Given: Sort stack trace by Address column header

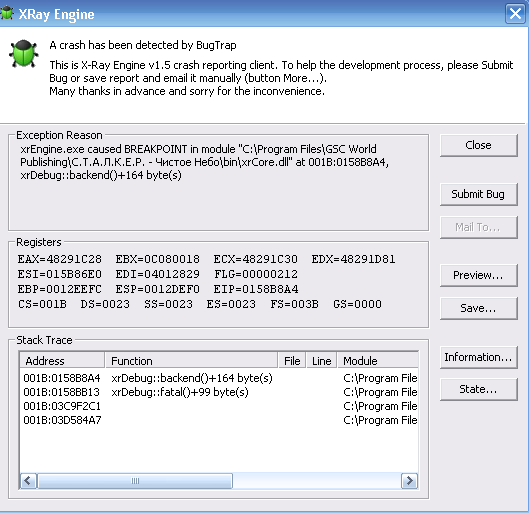Looking at the screenshot, I should 62,361.
